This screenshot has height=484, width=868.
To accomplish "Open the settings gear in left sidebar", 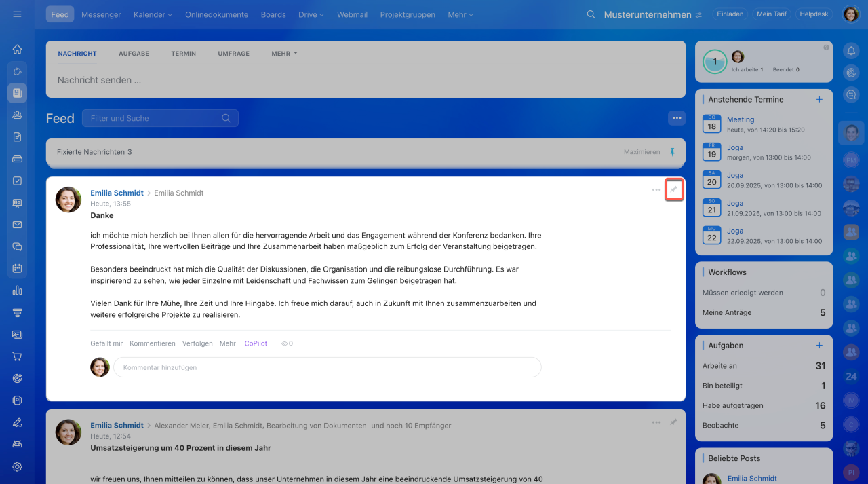I will (17, 466).
